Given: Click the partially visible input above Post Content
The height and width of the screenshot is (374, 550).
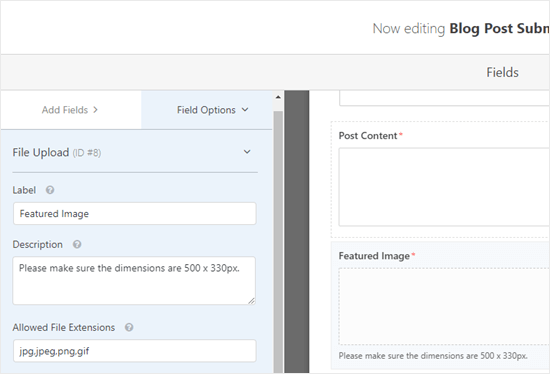Looking at the screenshot, I should tap(444, 98).
